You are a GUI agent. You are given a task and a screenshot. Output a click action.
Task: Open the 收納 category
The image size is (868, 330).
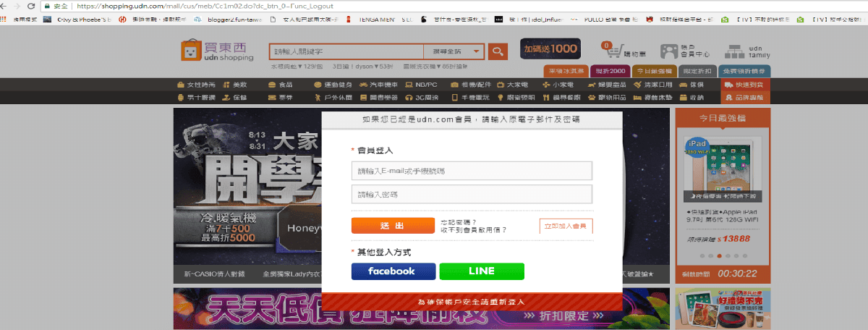coord(691,97)
